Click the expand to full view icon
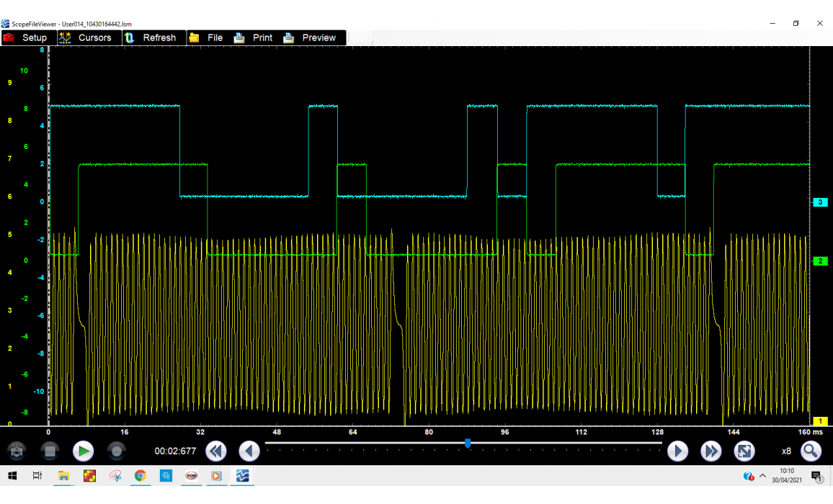 pos(744,451)
